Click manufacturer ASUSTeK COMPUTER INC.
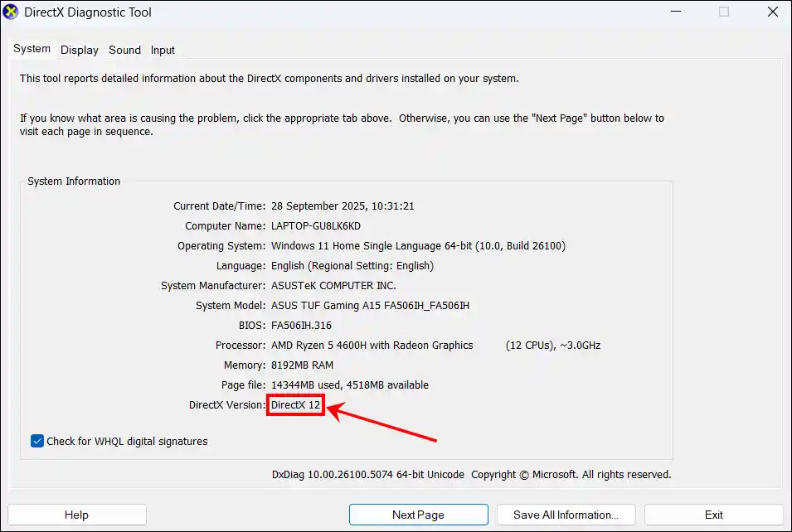This screenshot has width=792, height=532. pos(333,286)
